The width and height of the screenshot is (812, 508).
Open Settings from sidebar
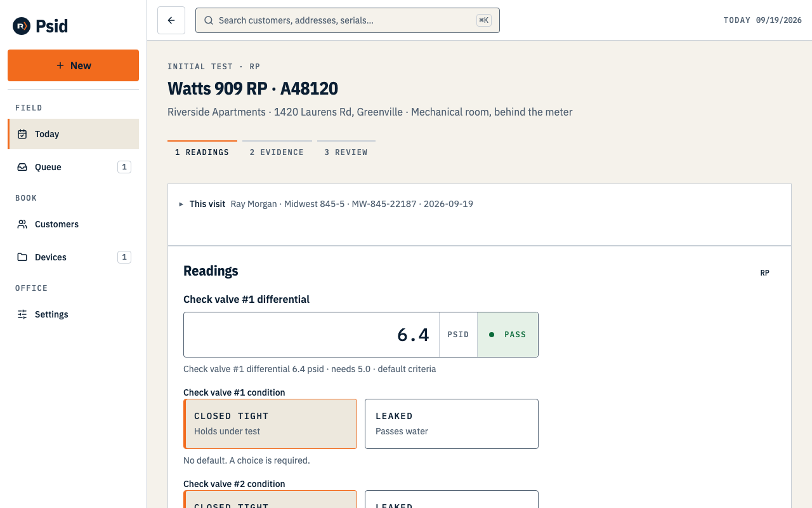(x=73, y=314)
